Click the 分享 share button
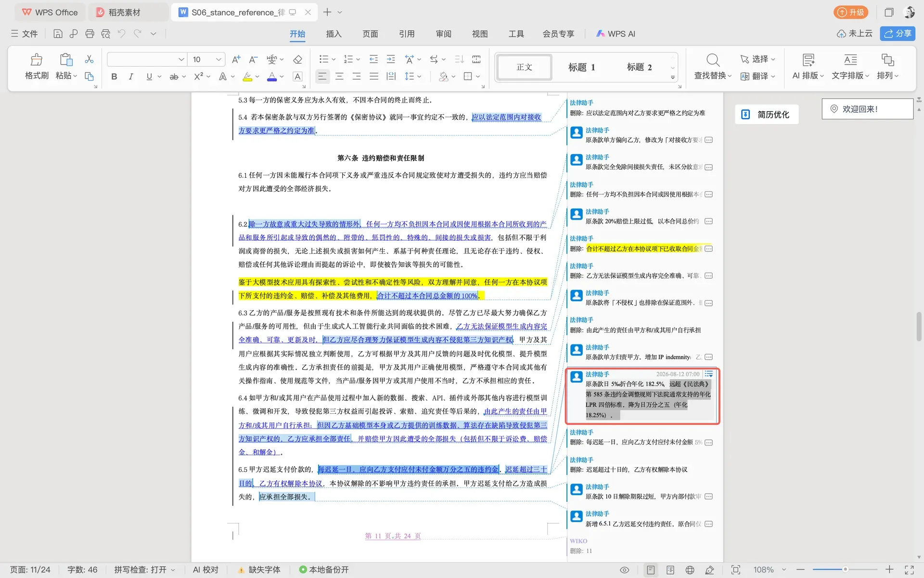Screen dimensions: 924x578 pyautogui.click(x=898, y=34)
